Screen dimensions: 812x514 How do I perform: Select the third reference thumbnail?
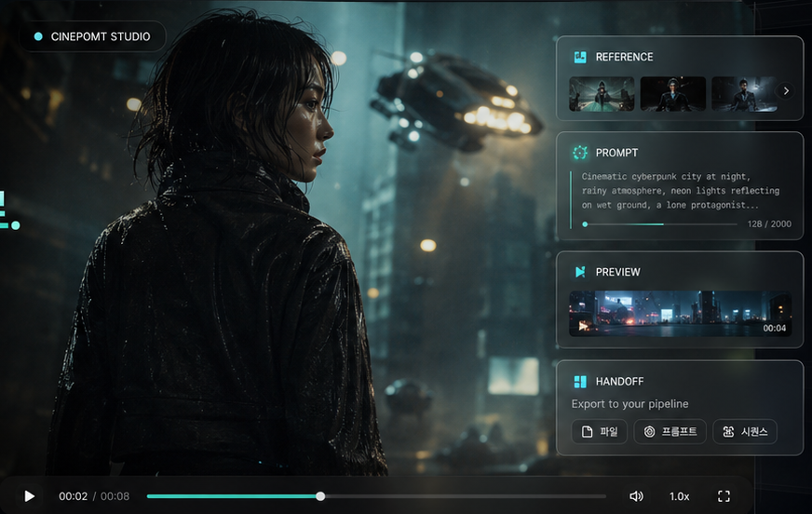click(743, 93)
